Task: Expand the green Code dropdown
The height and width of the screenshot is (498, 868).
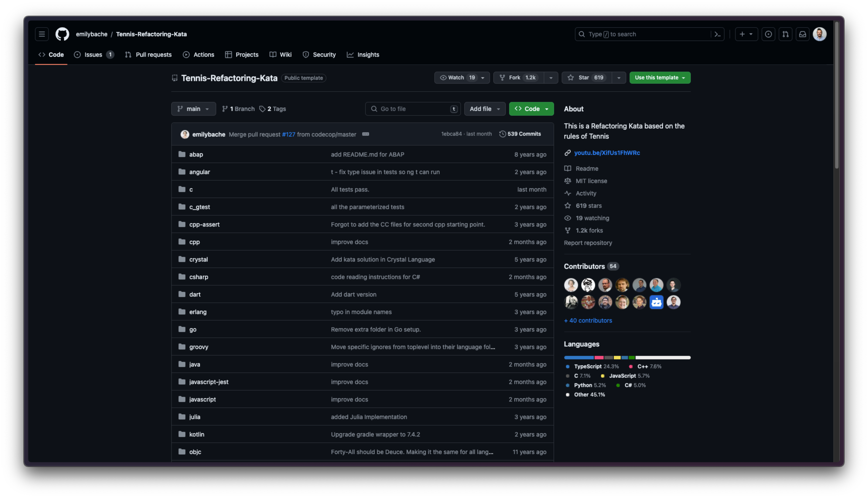Action: [531, 109]
